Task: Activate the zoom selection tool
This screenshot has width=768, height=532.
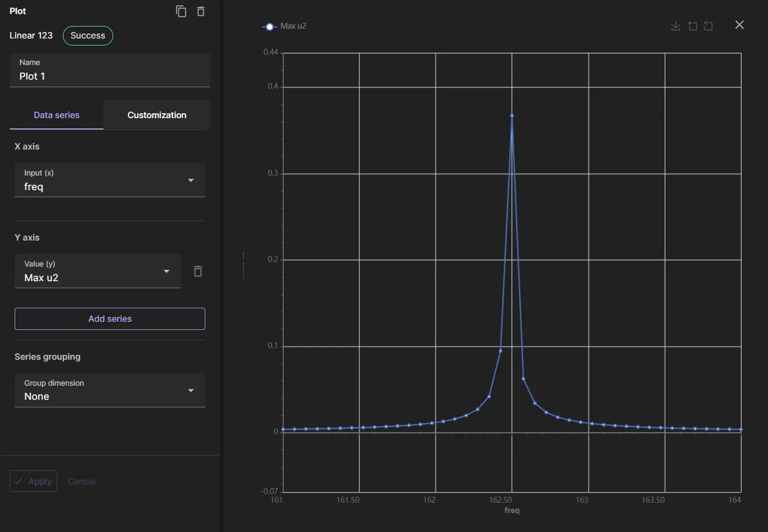Action: point(692,26)
